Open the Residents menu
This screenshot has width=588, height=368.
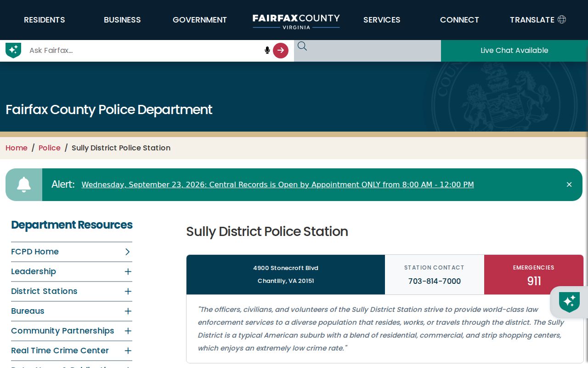[45, 20]
